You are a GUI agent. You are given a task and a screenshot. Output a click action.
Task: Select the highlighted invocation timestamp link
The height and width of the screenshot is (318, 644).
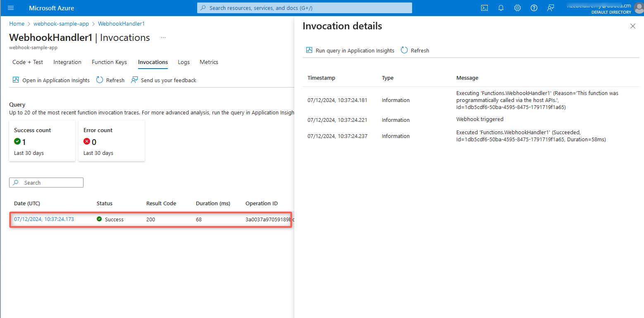tap(43, 219)
